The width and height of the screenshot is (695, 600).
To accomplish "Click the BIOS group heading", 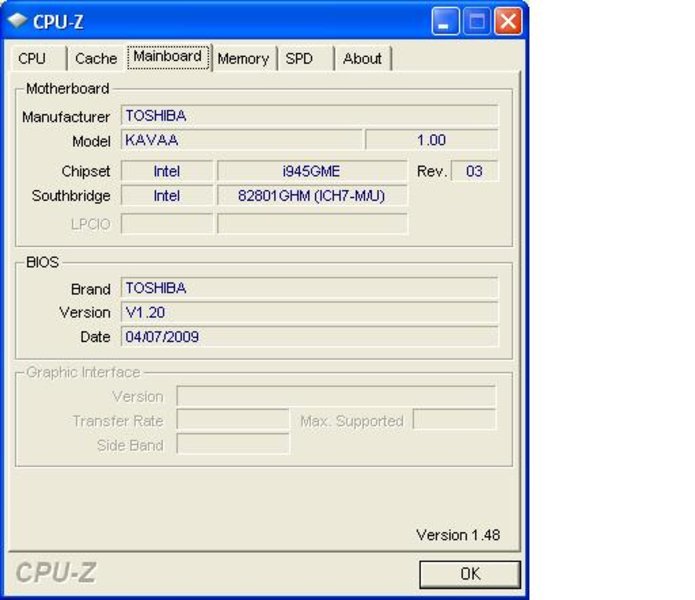I will pyautogui.click(x=42, y=262).
